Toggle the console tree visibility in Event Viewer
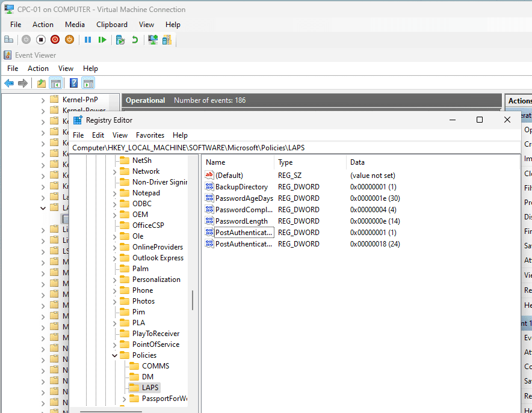 coord(56,83)
